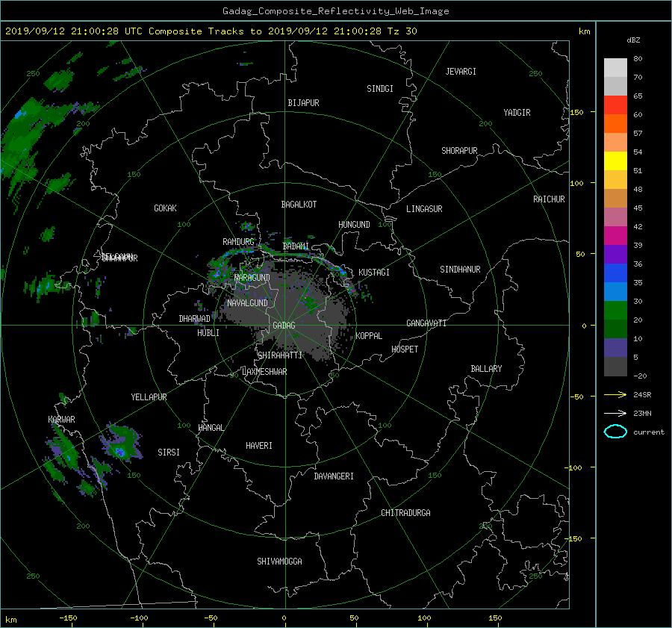The image size is (672, 628).
Task: Select the yellow 51 dBZ color swatch
Action: point(615,161)
